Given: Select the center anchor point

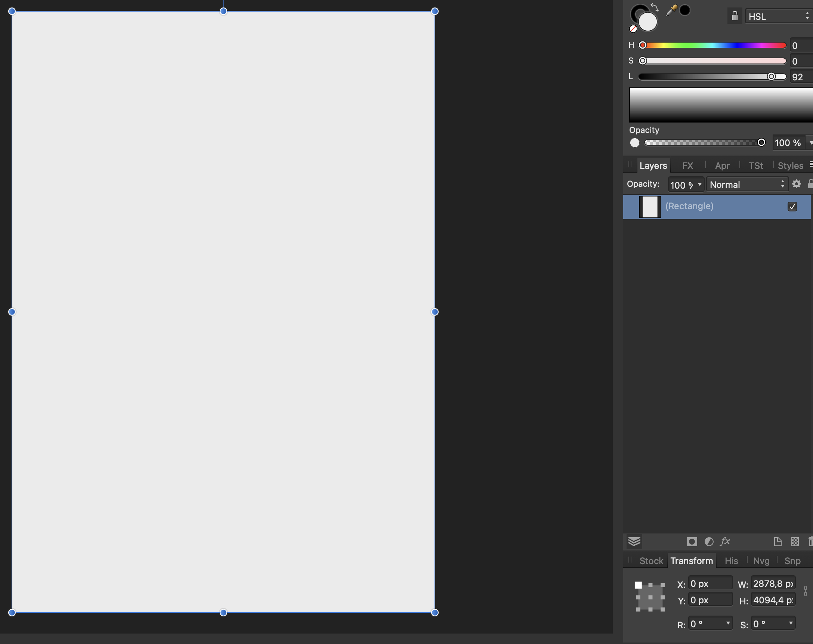Looking at the screenshot, I should pyautogui.click(x=650, y=597).
